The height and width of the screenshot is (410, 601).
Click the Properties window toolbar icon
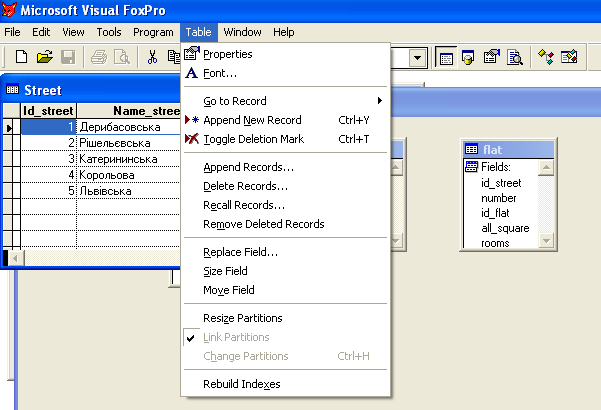pos(492,57)
